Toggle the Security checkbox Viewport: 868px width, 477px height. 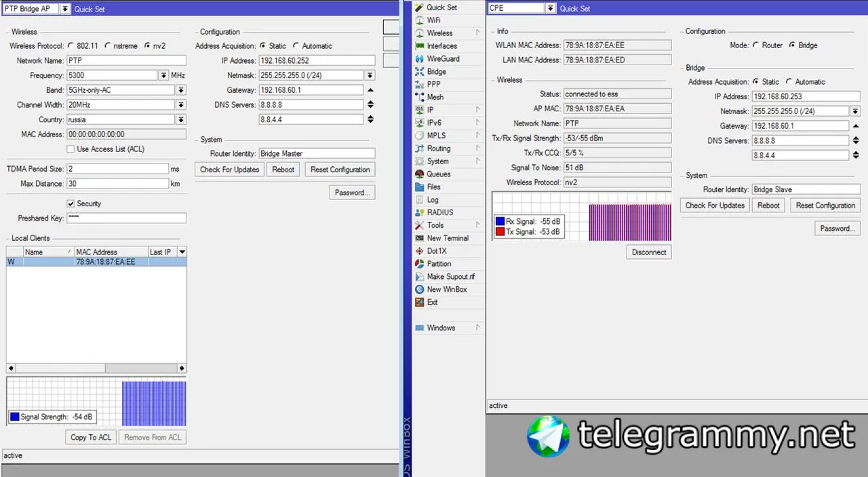[71, 204]
